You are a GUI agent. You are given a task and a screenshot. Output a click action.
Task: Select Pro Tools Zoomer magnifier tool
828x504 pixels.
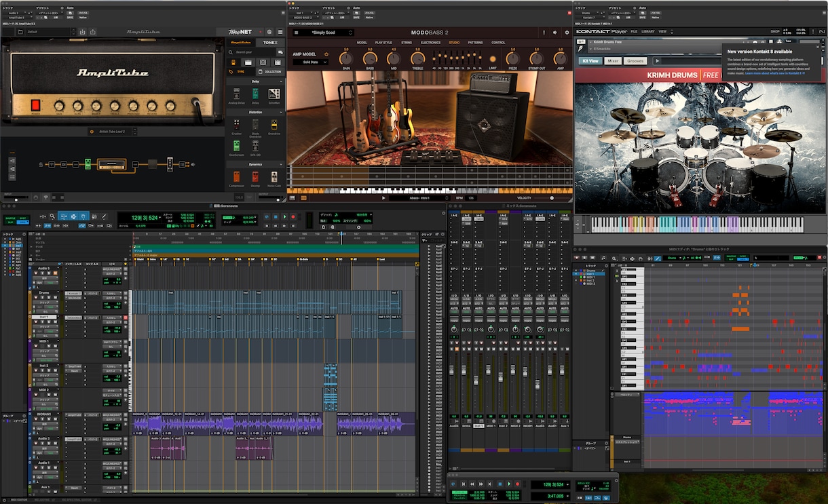[x=52, y=216]
